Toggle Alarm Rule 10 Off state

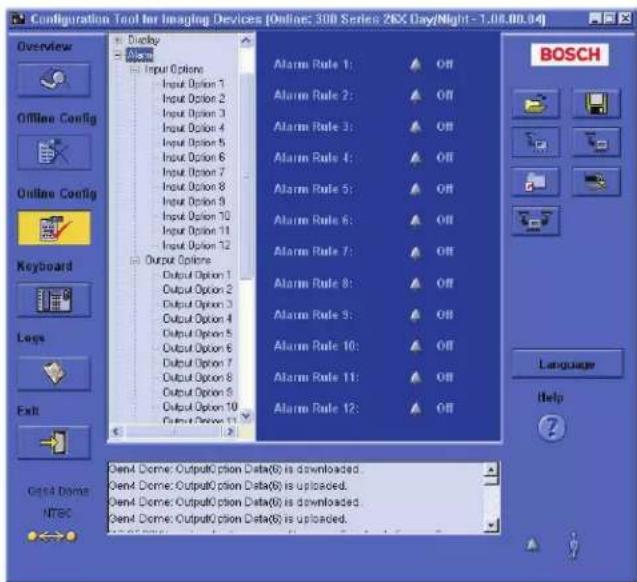(x=444, y=346)
